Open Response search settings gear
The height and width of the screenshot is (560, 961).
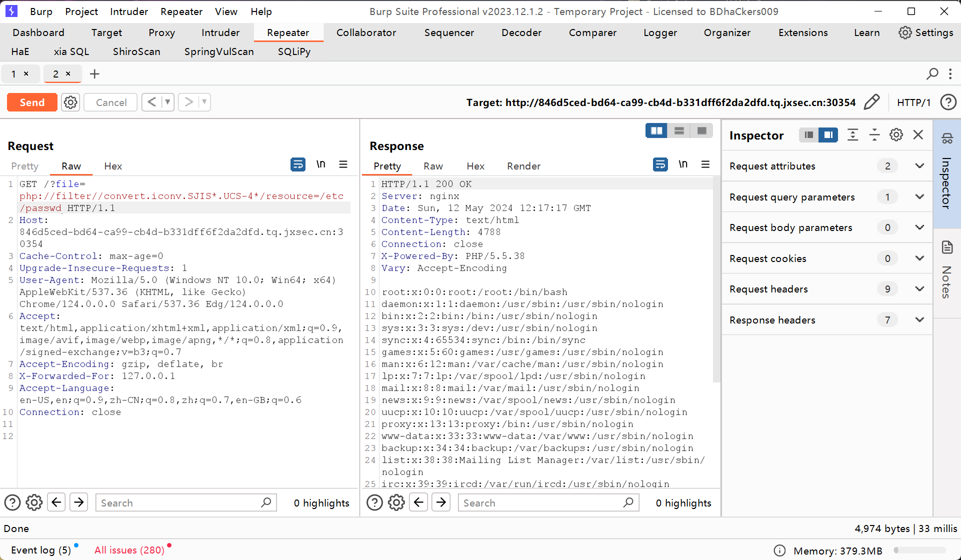click(396, 502)
